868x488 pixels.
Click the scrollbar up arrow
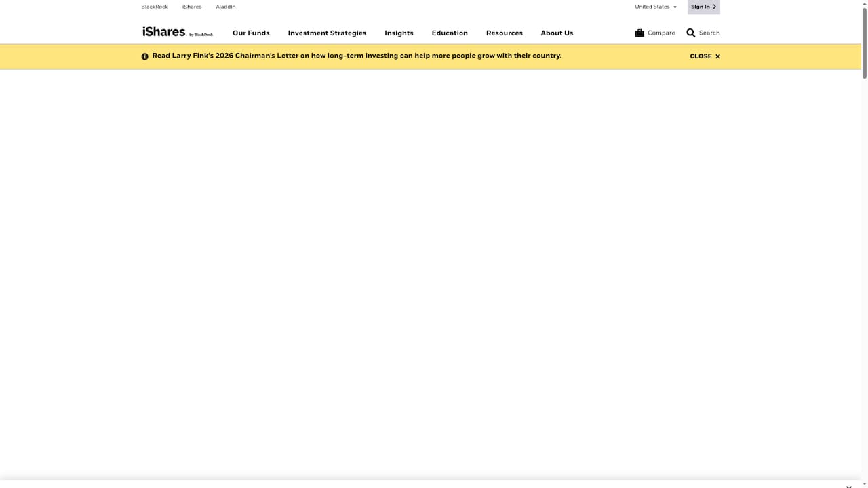(x=863, y=3)
